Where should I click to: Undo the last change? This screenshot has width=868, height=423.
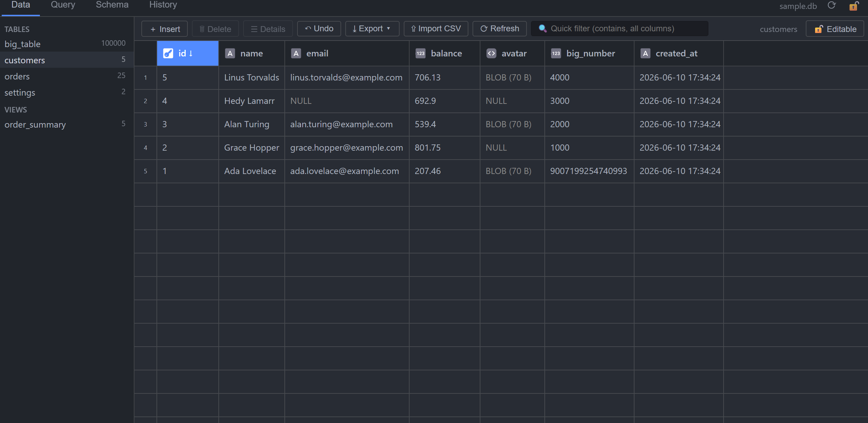point(319,29)
